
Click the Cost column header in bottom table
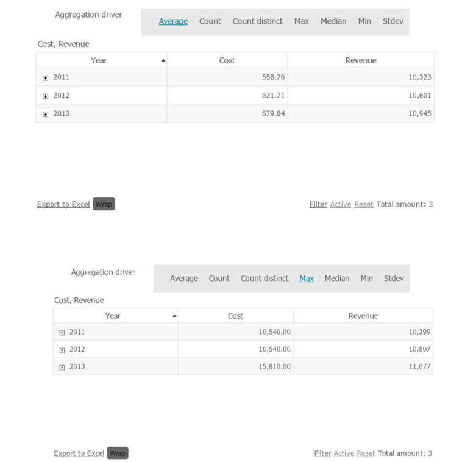(235, 316)
